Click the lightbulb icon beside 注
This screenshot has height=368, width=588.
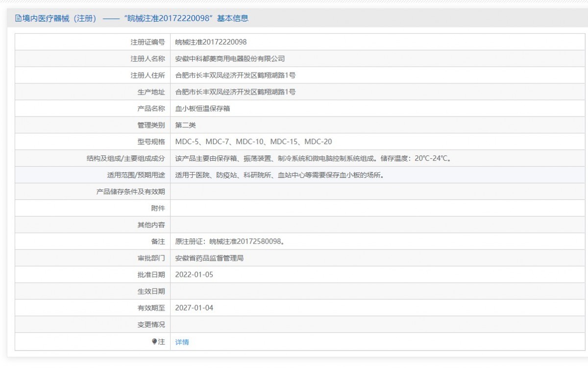[x=155, y=342]
